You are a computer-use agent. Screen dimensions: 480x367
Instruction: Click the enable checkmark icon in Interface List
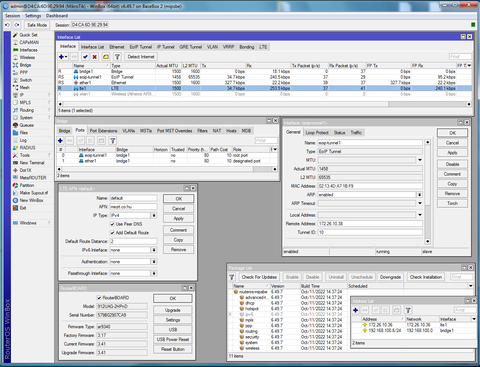tap(85, 57)
